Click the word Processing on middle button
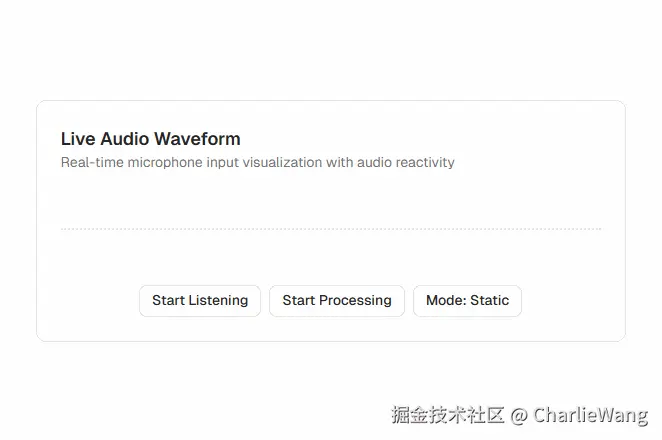Image resolution: width=662 pixels, height=440 pixels. point(355,301)
